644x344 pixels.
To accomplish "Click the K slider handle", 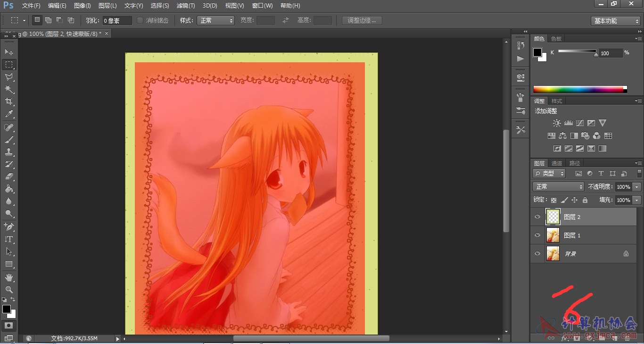I will (x=596, y=54).
